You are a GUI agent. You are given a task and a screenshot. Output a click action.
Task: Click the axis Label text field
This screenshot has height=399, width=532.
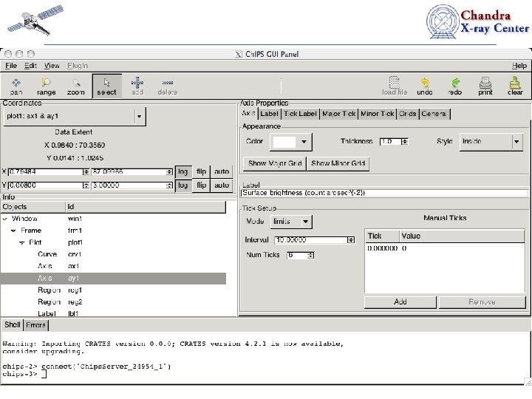[x=384, y=193]
